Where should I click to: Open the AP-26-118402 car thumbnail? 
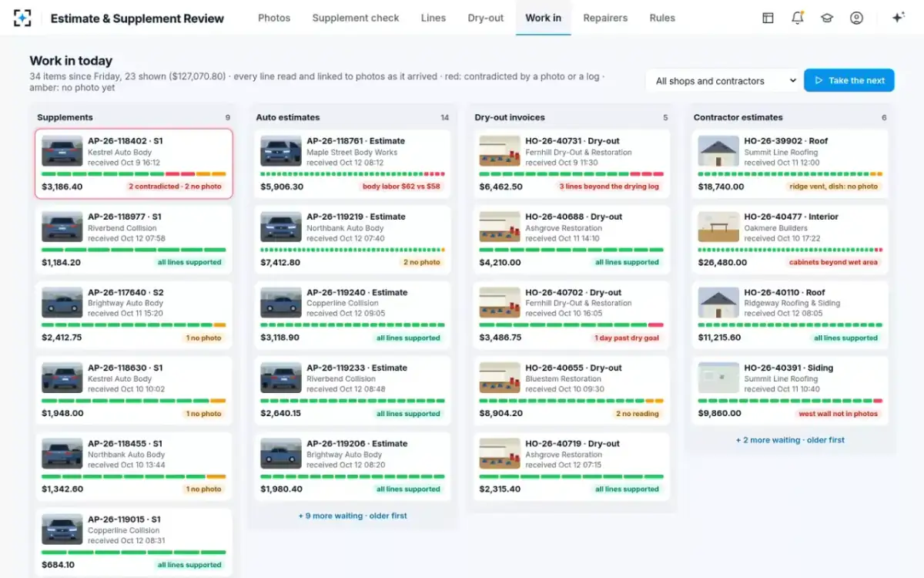click(62, 151)
